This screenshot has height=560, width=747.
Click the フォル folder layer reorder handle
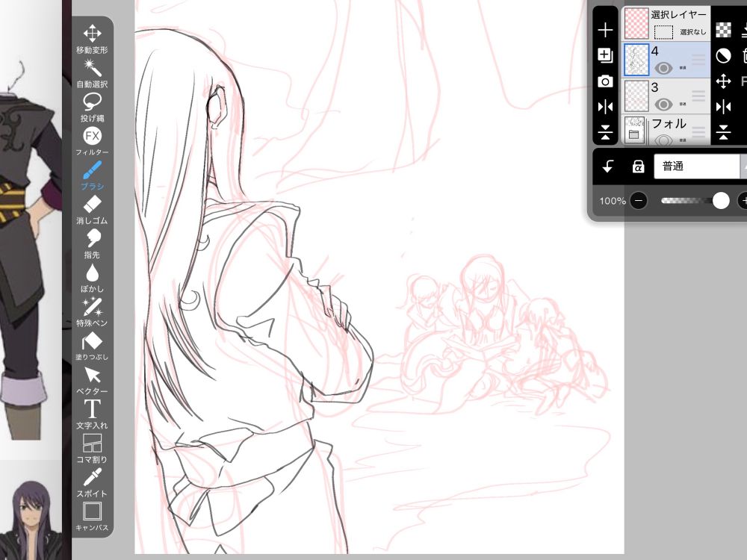pos(698,131)
